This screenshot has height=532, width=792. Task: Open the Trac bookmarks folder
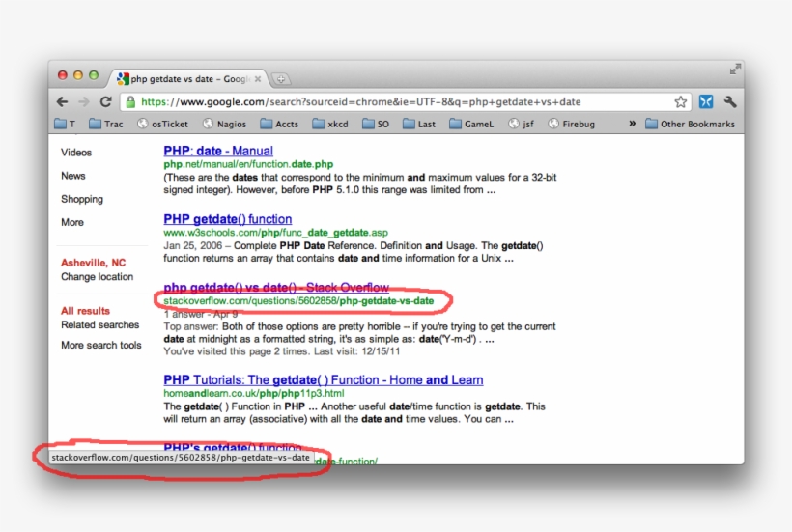(x=105, y=124)
